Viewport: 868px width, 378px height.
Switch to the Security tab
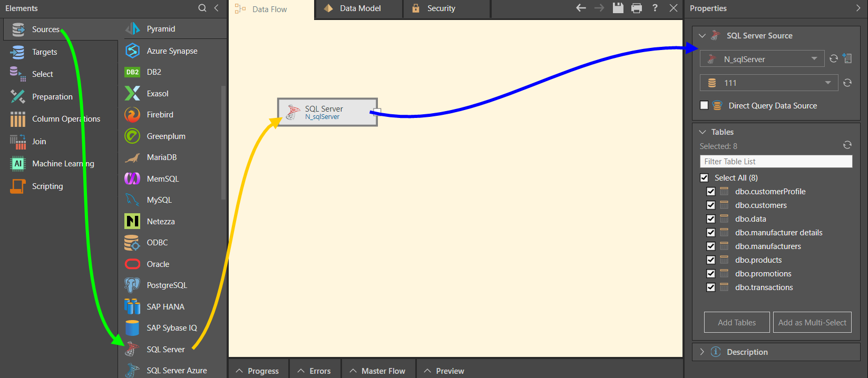(447, 8)
